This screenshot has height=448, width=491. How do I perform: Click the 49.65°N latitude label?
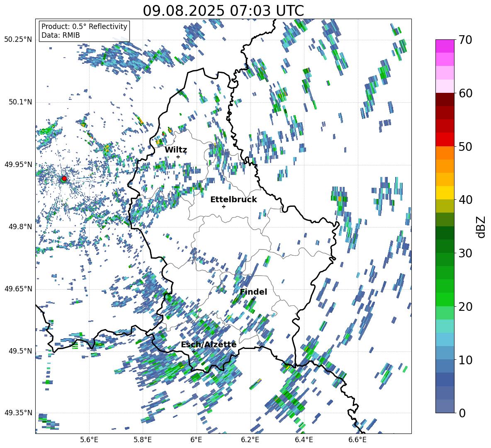tap(18, 289)
